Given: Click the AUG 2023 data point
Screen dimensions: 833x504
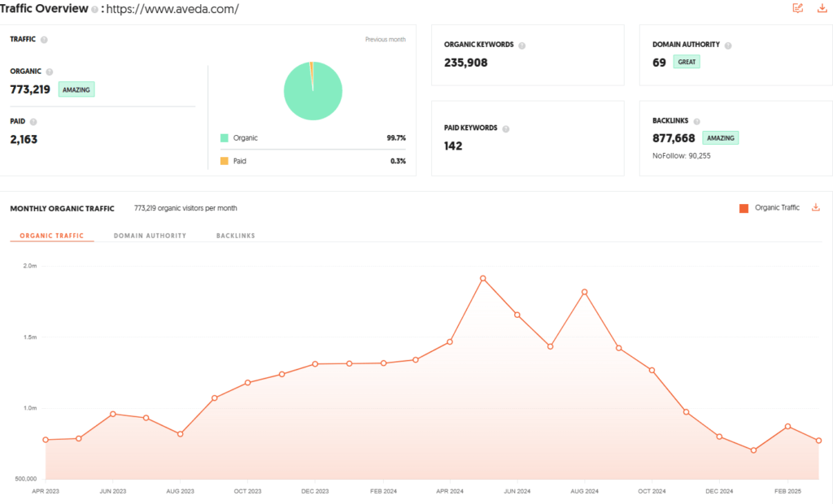Looking at the screenshot, I should point(181,434).
